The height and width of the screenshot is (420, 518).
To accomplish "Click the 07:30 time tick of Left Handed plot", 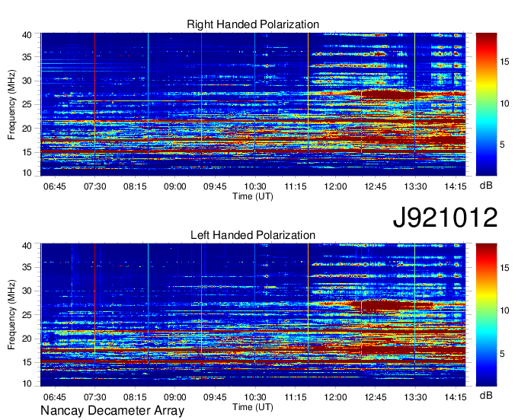I will pos(94,397).
